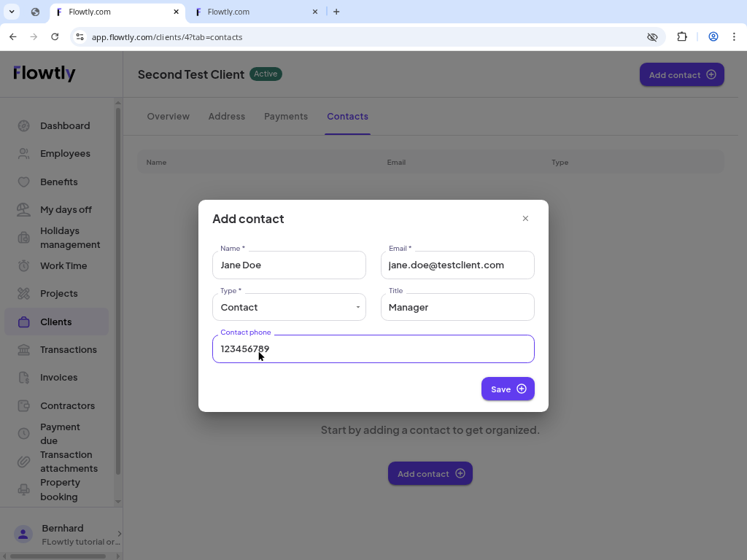
Task: Open the Benefits section
Action: 23,182
